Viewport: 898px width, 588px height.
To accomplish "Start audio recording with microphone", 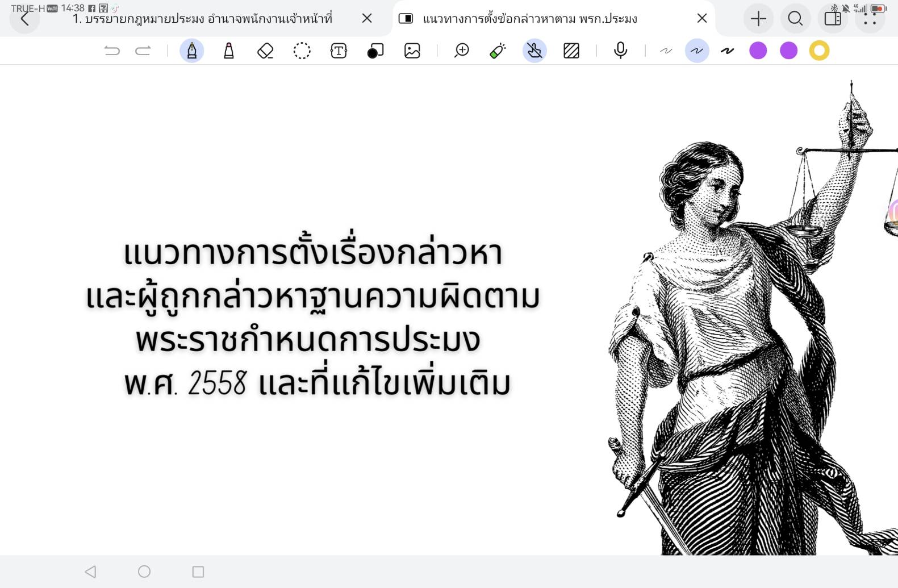I will [x=621, y=51].
